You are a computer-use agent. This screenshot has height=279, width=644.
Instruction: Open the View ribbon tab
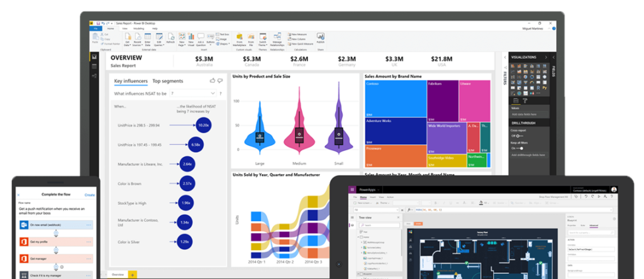125,29
